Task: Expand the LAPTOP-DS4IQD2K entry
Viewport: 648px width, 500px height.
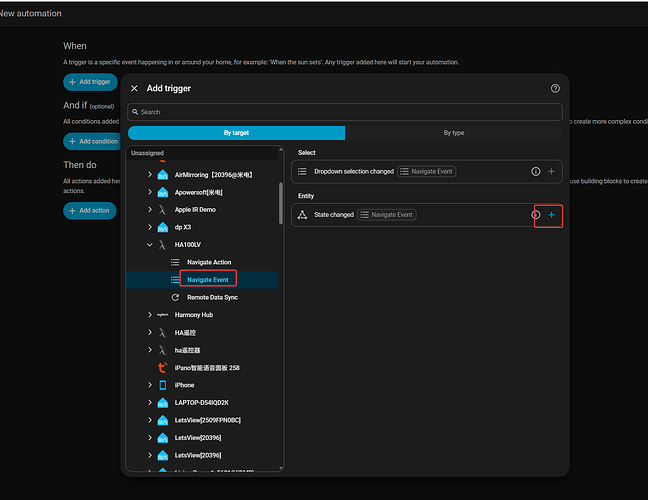Action: [150, 402]
